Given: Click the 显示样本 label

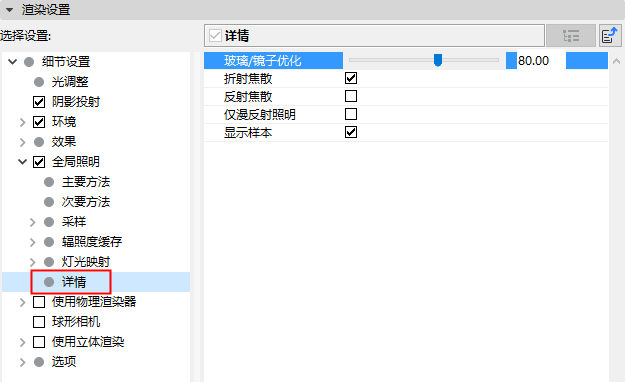Looking at the screenshot, I should [248, 132].
